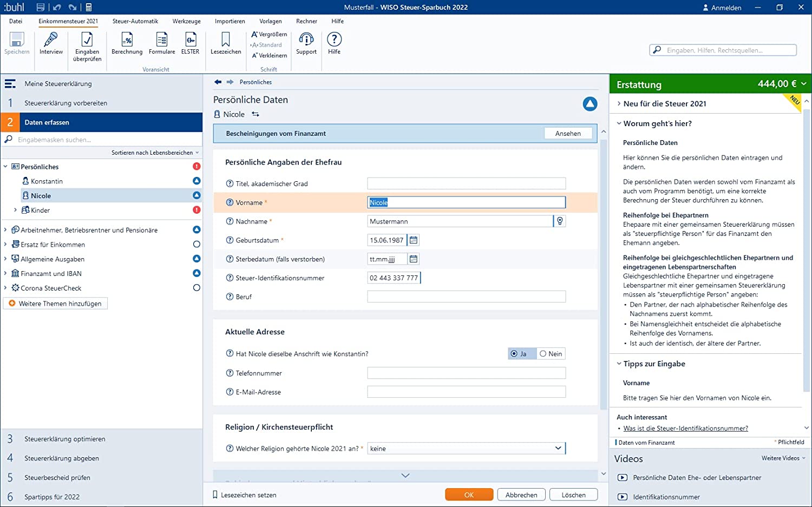812x507 pixels.
Task: Open the Importieren menu
Action: pyautogui.click(x=230, y=21)
